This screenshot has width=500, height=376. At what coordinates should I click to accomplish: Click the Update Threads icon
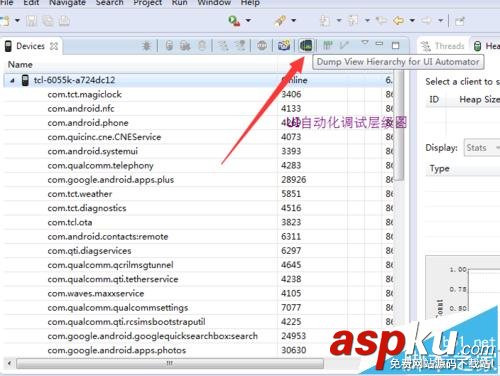[x=223, y=46]
